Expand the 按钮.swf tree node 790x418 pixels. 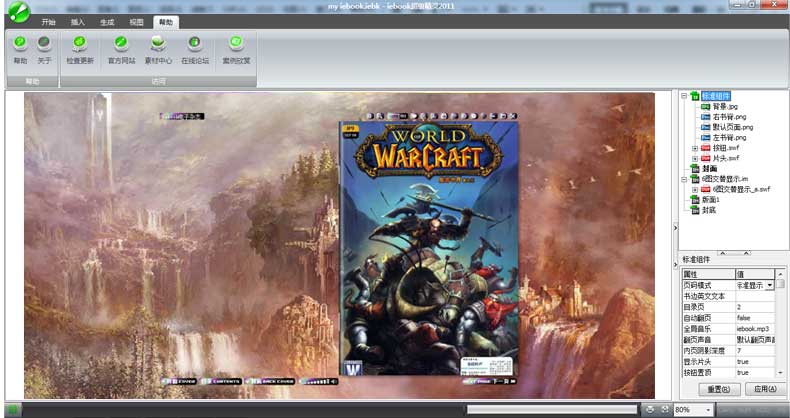point(695,148)
